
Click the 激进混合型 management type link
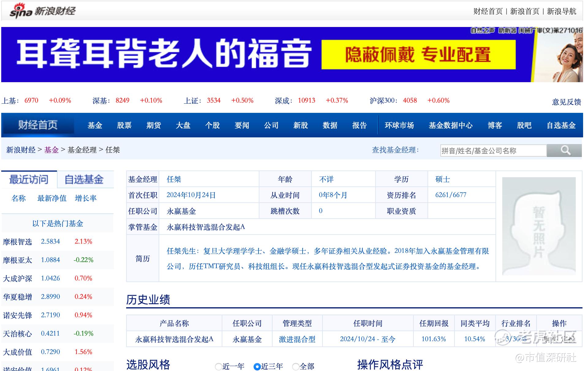(297, 339)
